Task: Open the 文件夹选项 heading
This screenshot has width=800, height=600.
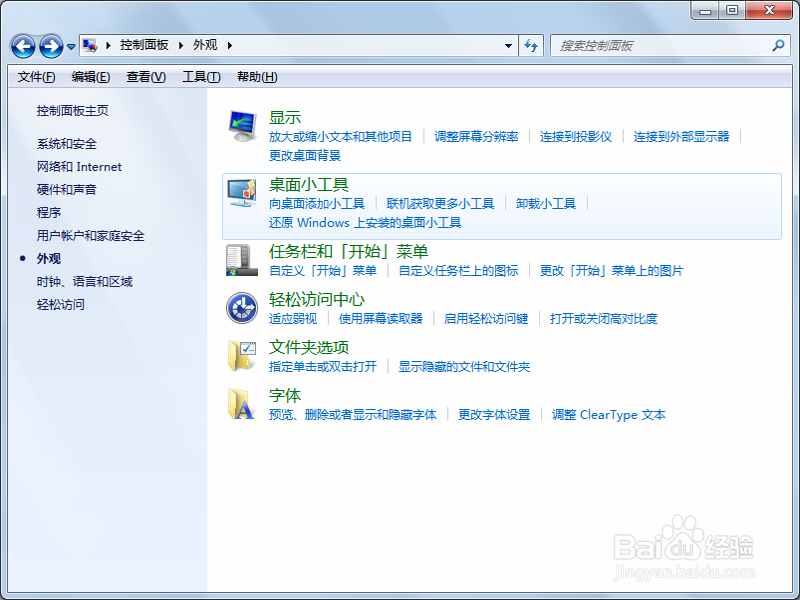Action: (x=309, y=347)
